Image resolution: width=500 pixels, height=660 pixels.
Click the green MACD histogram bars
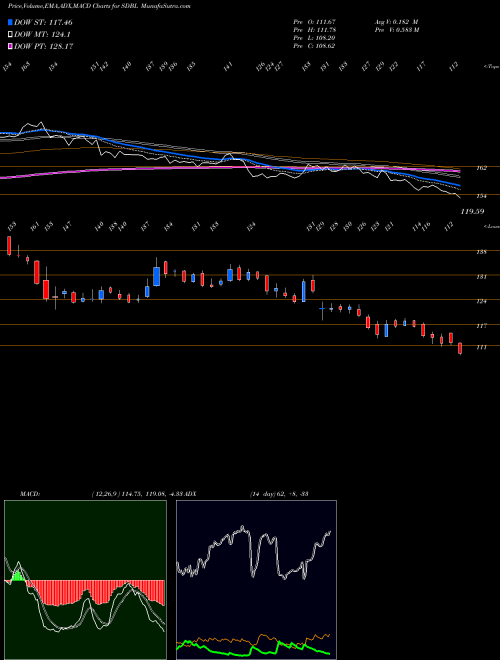tap(17, 576)
